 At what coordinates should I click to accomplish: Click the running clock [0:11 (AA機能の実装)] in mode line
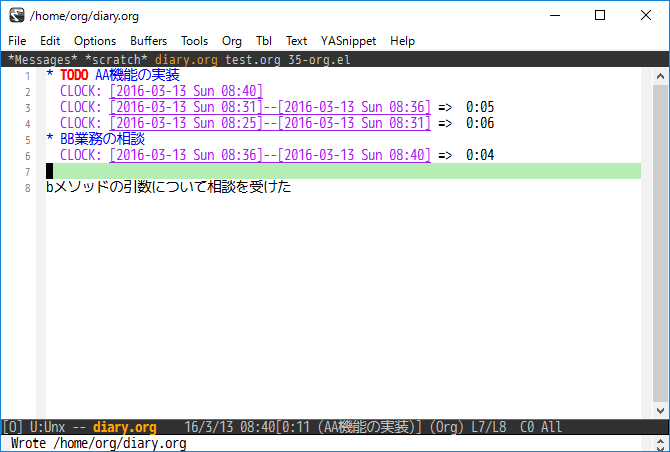coord(349,427)
